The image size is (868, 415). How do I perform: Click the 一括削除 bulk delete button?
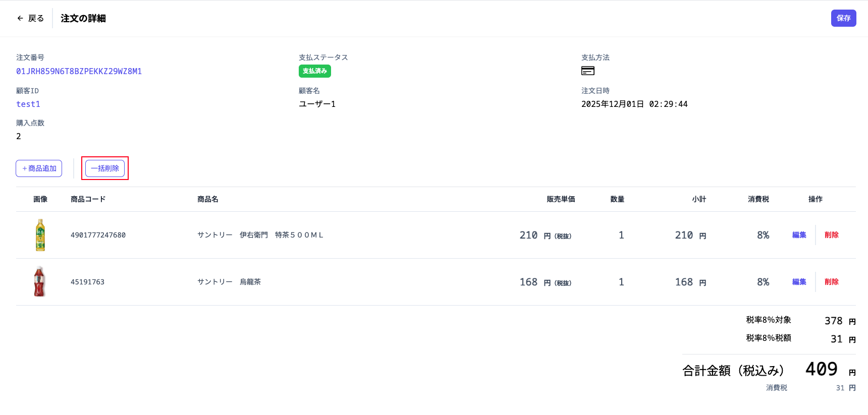[x=105, y=168]
